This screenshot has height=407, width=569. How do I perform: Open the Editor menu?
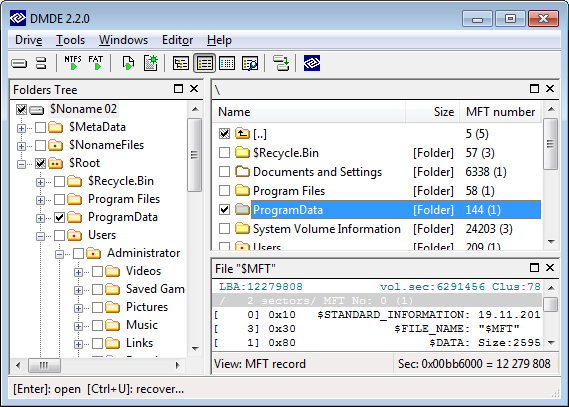click(177, 40)
